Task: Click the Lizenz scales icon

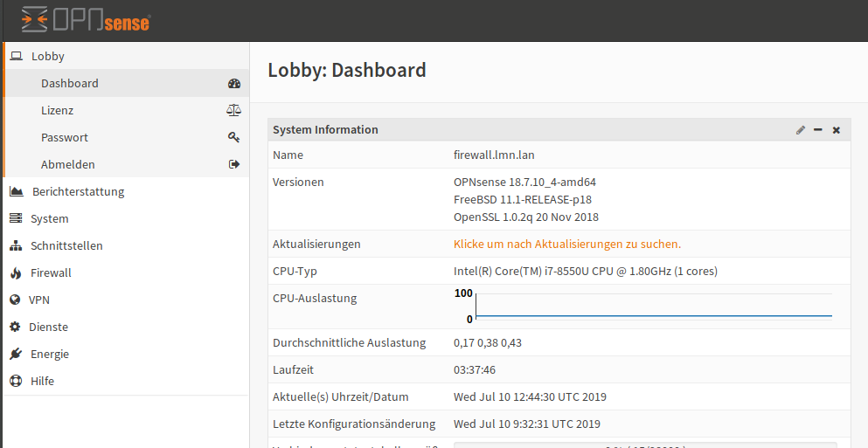Action: [234, 111]
